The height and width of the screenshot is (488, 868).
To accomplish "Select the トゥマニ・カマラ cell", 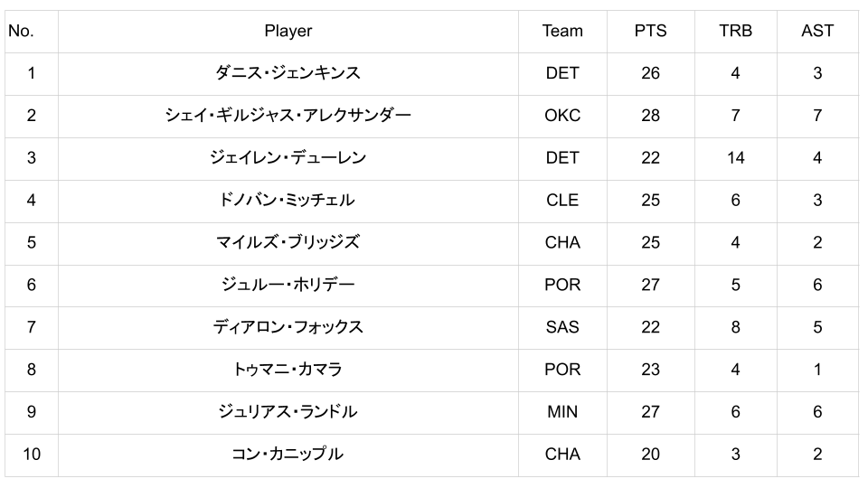I will [x=288, y=370].
